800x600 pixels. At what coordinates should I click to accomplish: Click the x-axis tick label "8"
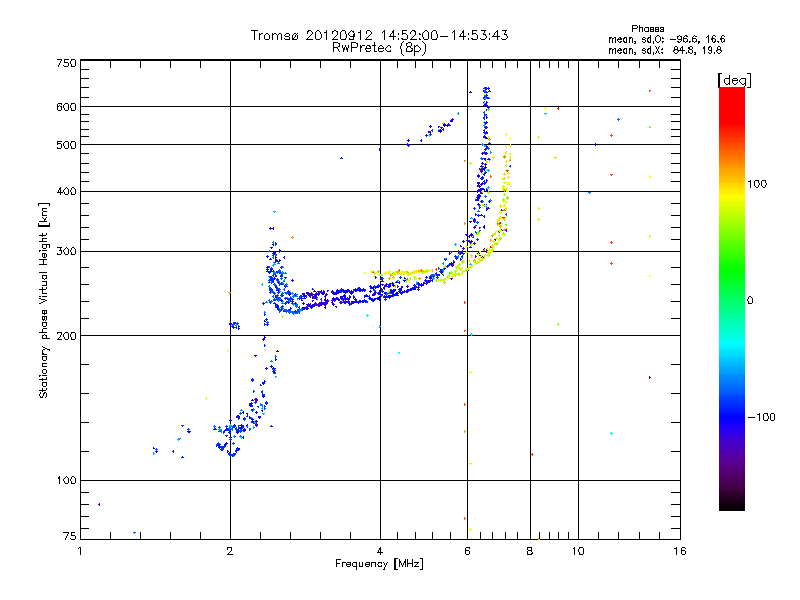click(x=530, y=551)
